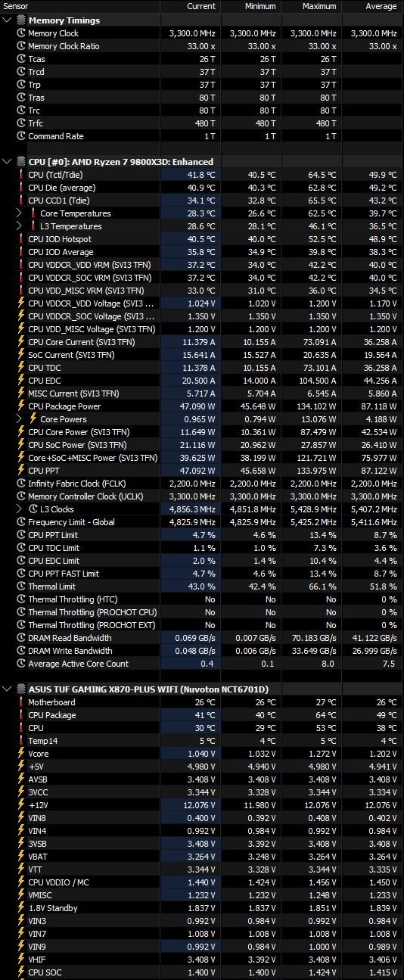Image resolution: width=404 pixels, height=980 pixels.
Task: Collapse the Memory Timings group
Action: (x=7, y=20)
